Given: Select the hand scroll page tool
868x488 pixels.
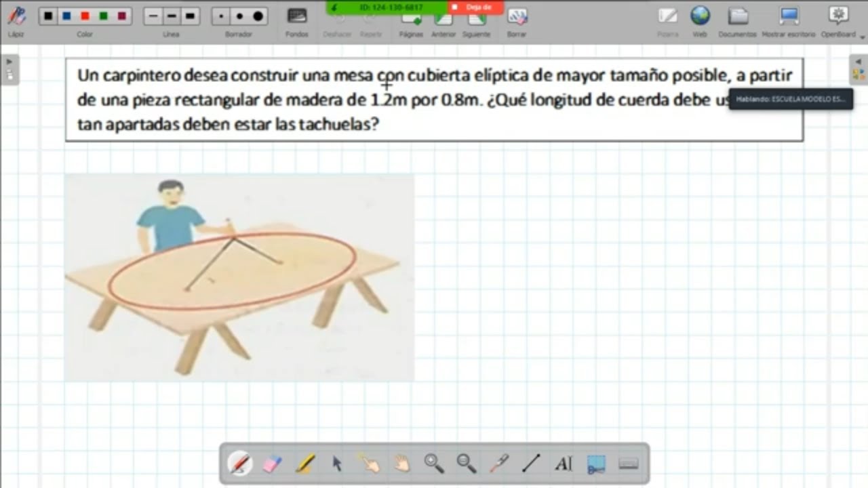Looking at the screenshot, I should pyautogui.click(x=402, y=464).
